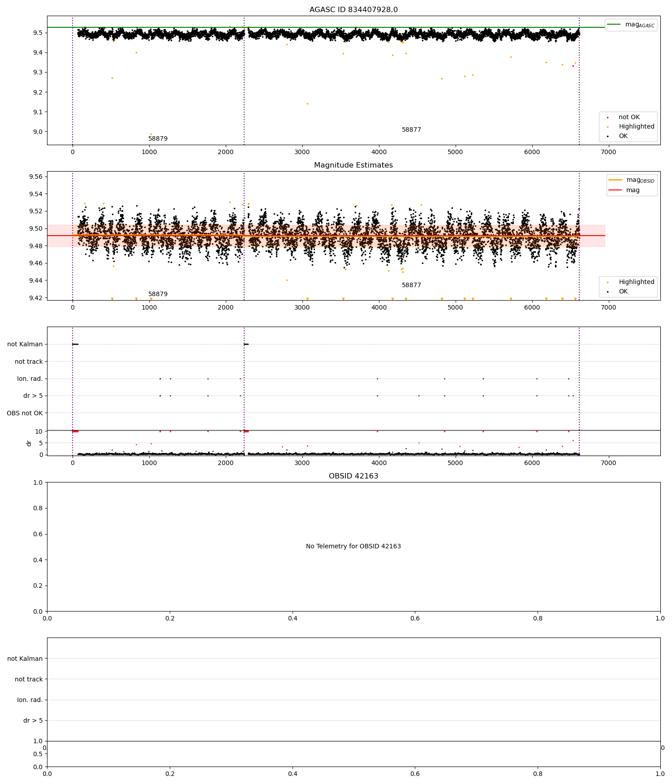Click the 'OBS not OK' row label
This screenshot has height=784, width=672.
(x=25, y=413)
